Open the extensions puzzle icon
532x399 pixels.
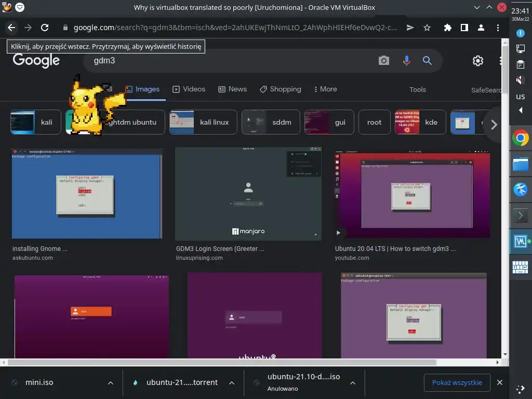pyautogui.click(x=447, y=28)
